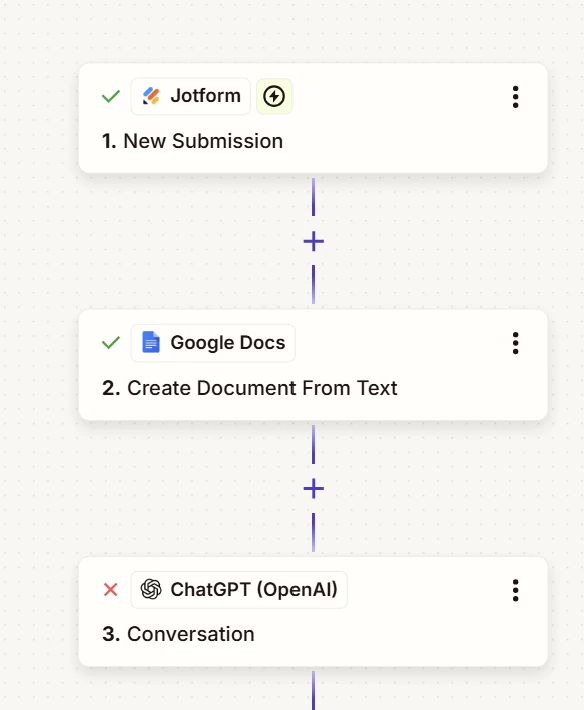Viewport: 584px width, 710px height.
Task: Open 2. Create Document From Text title
Action: coord(249,388)
